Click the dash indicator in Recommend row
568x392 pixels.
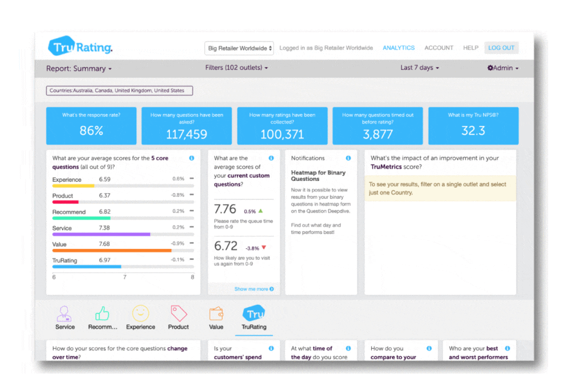(192, 211)
